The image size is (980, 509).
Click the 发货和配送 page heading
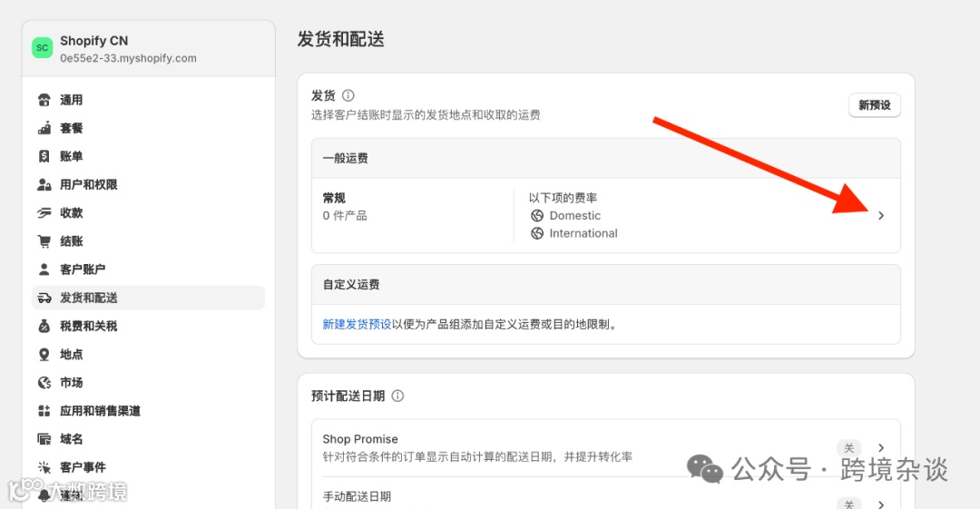tap(340, 39)
